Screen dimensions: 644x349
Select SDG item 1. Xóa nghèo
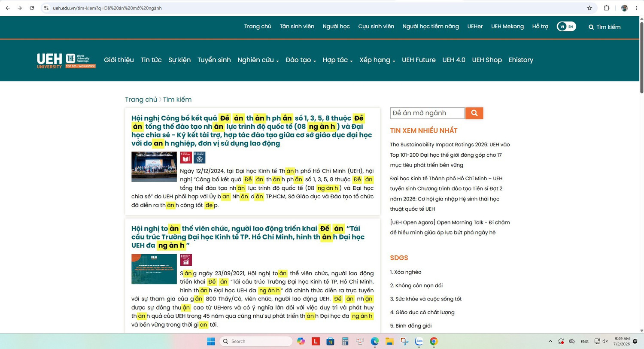point(406,272)
